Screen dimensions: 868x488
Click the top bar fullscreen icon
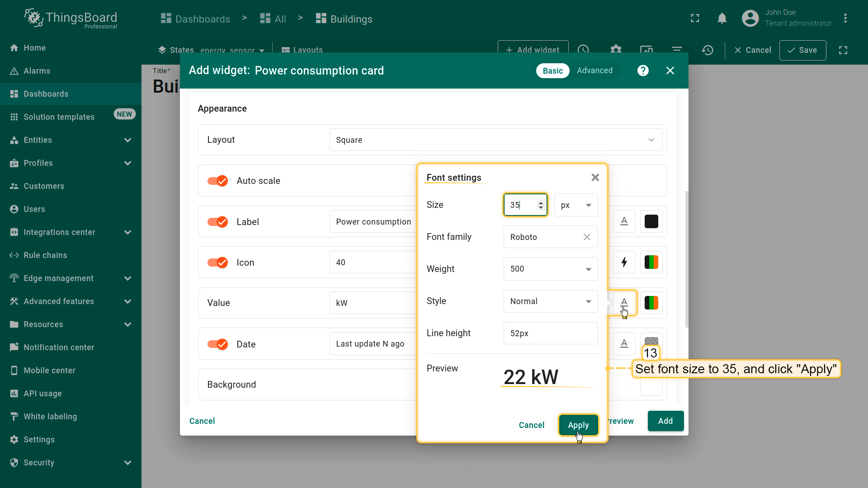(695, 19)
